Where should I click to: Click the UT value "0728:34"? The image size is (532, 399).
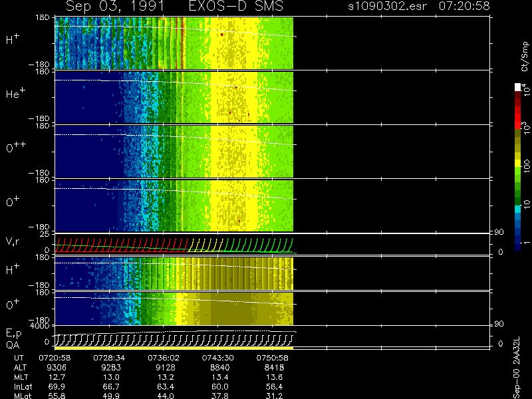point(109,358)
